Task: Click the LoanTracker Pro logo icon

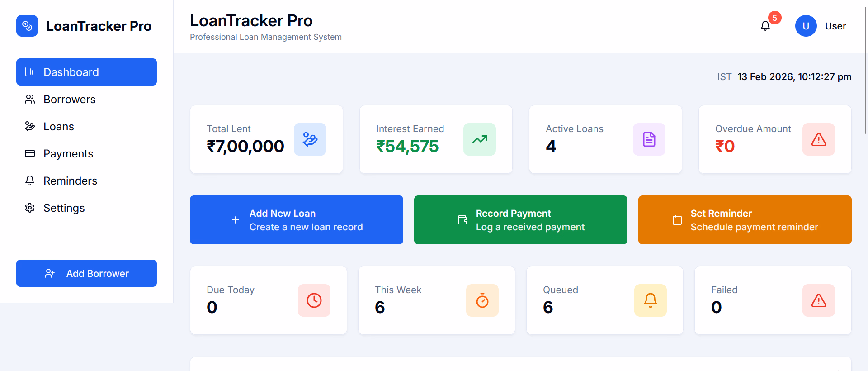Action: pos(27,26)
